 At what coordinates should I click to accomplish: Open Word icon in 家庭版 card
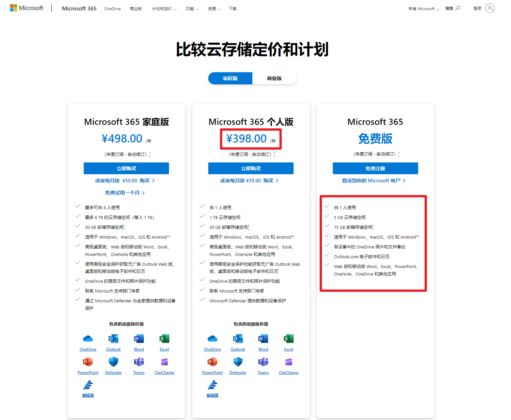pos(139,339)
